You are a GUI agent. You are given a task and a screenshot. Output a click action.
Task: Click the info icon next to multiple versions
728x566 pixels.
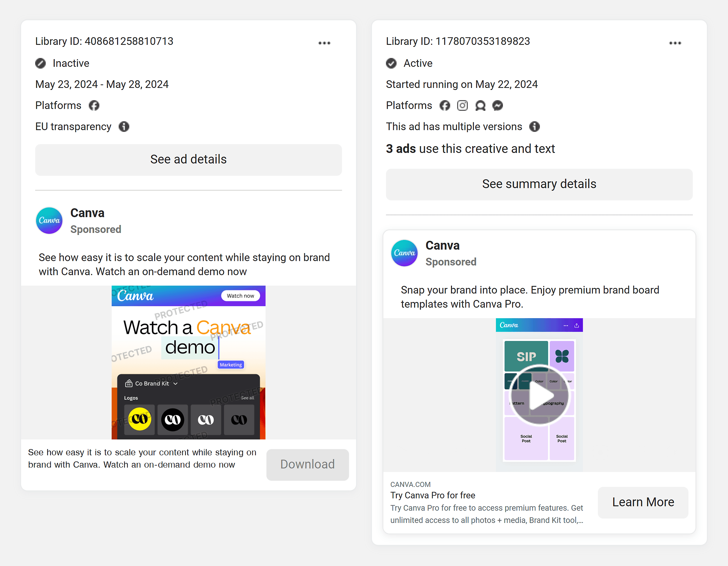pyautogui.click(x=535, y=127)
